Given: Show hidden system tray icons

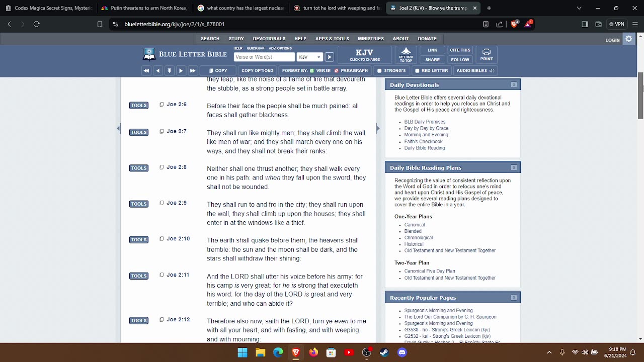Looking at the screenshot, I should coord(549,352).
